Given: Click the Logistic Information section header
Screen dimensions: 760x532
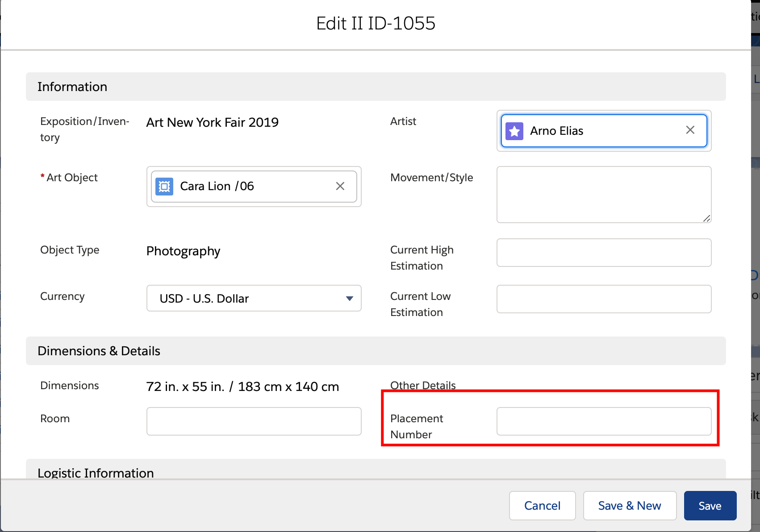Looking at the screenshot, I should pos(96,473).
